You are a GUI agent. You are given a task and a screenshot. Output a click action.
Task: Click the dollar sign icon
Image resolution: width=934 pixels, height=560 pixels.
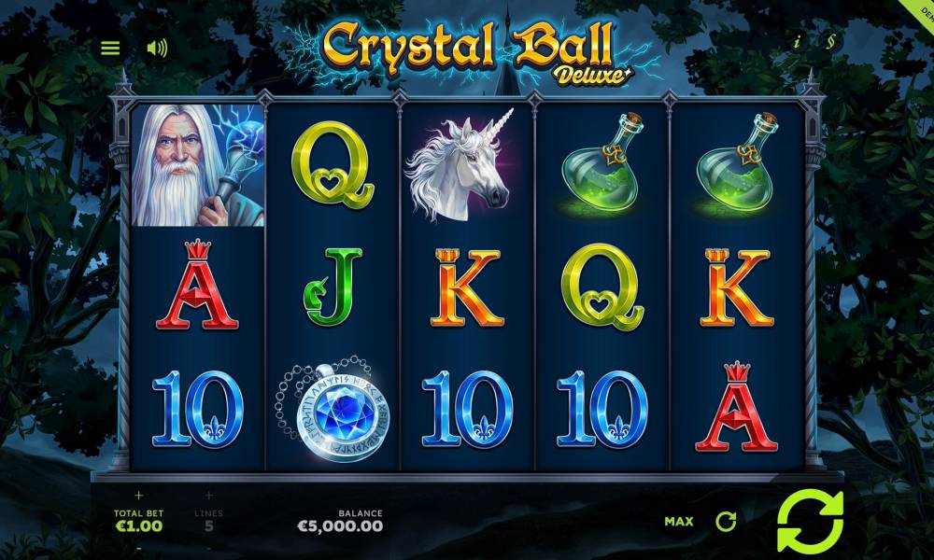pos(830,42)
